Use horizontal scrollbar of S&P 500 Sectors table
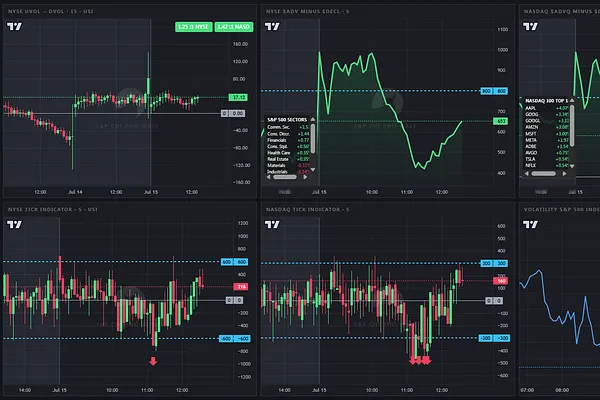 pos(285,177)
